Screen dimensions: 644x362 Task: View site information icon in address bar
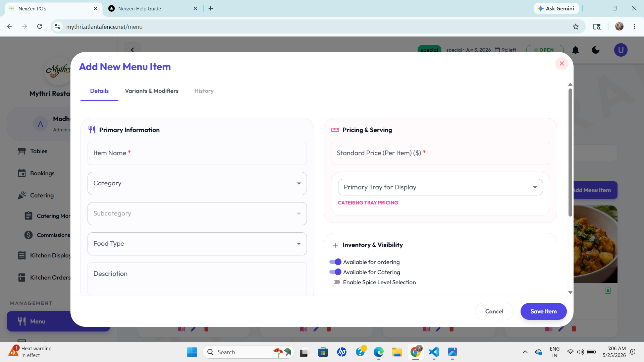pos(58,26)
